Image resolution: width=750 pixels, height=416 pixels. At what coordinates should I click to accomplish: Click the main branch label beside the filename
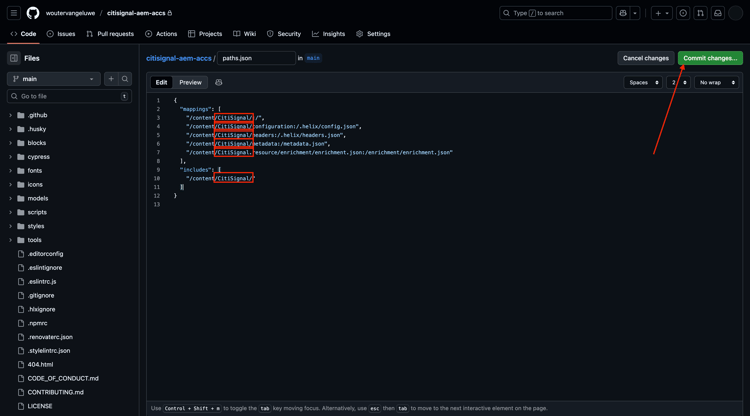coord(313,58)
